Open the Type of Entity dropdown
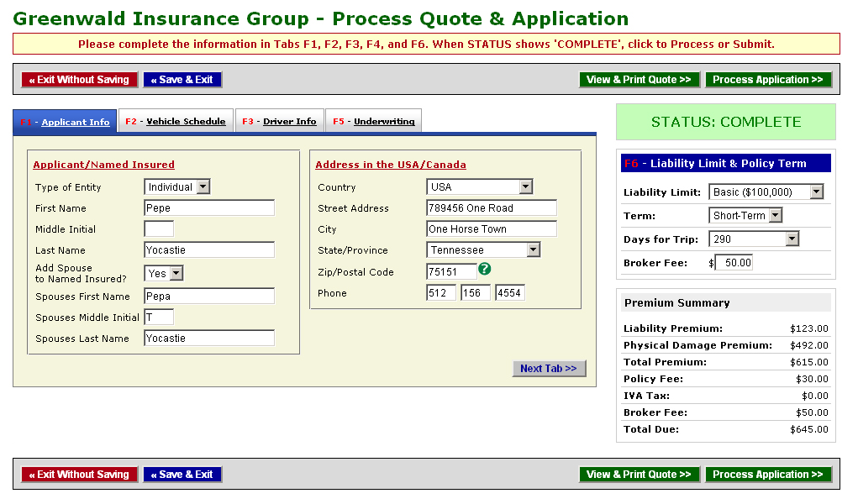This screenshot has height=504, width=858. [x=176, y=187]
